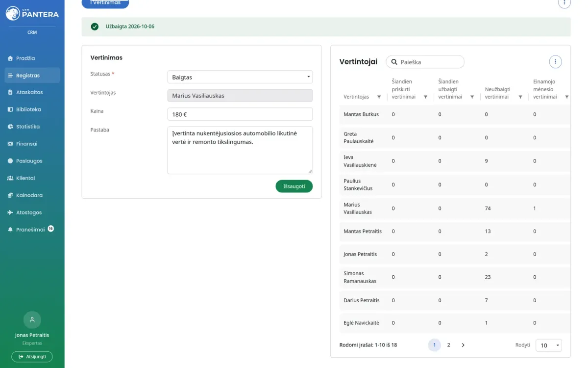
Task: Log out with the Atsijungti button
Action: (x=32, y=357)
